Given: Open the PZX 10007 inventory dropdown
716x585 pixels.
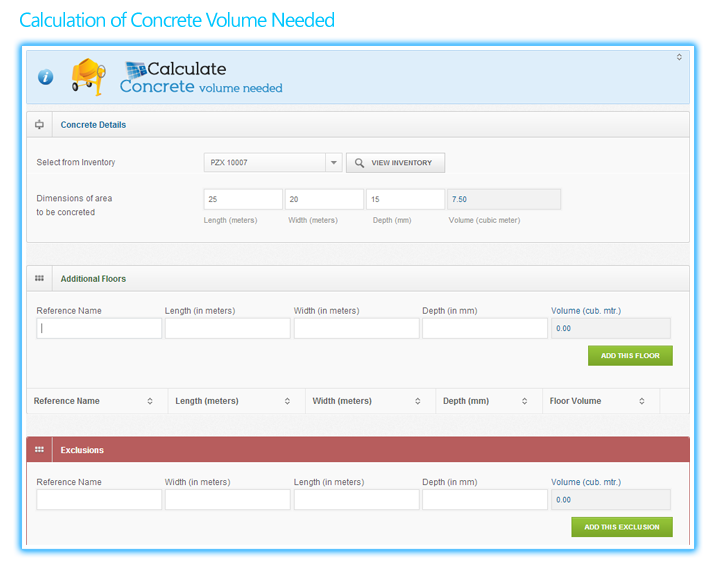Looking at the screenshot, I should (334, 163).
